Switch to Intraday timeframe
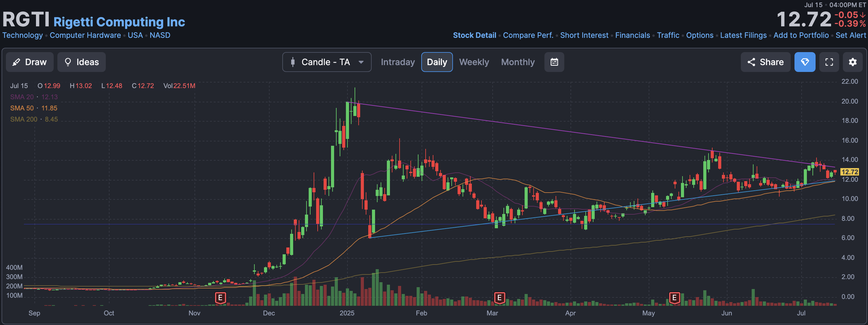The height and width of the screenshot is (325, 868). (x=398, y=62)
